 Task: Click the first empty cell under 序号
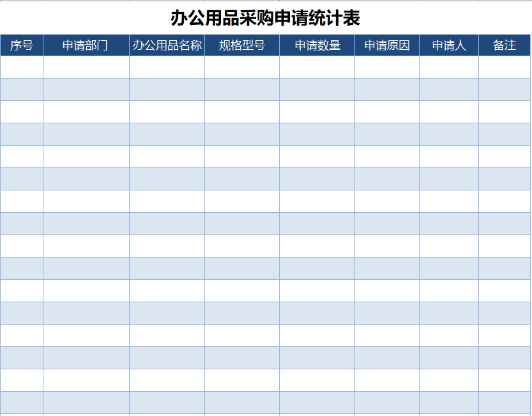tap(21, 66)
